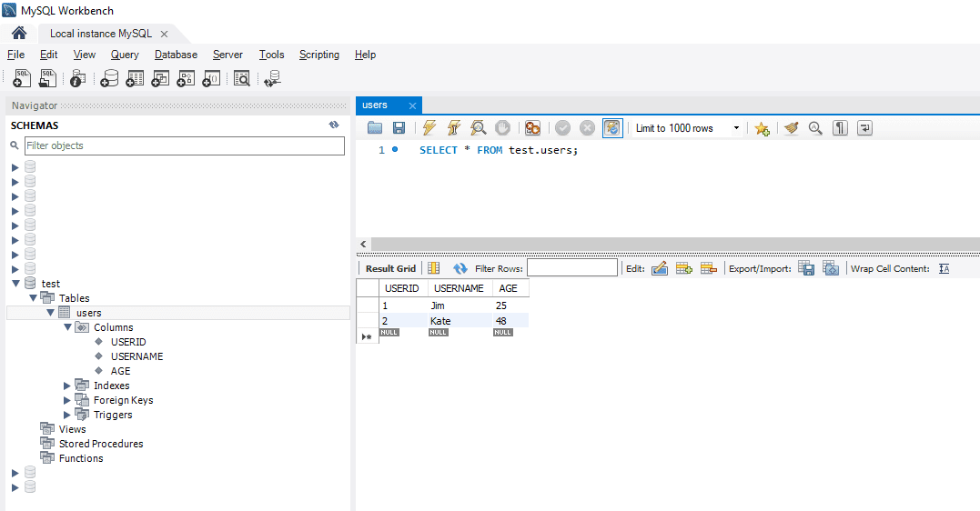Edit the current row icon
980x511 pixels.
pos(660,268)
